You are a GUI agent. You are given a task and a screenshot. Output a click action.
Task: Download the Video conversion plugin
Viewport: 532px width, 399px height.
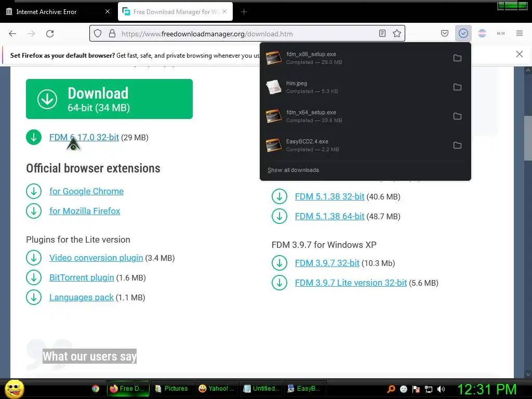(96, 258)
